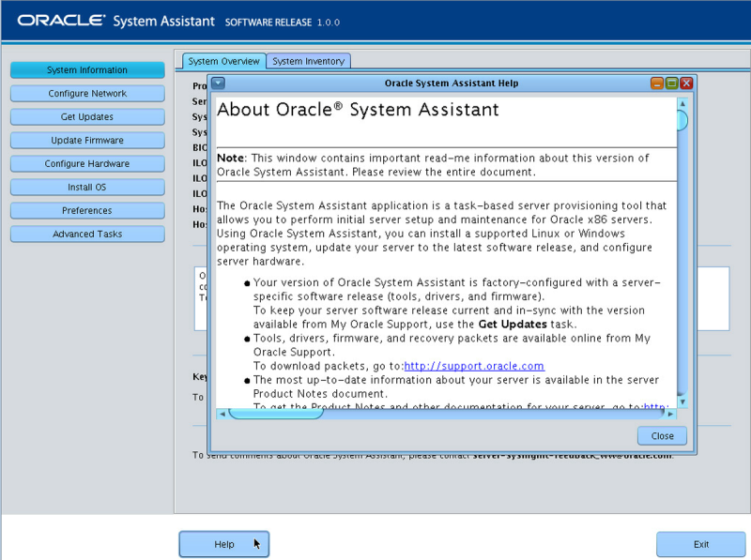Switch to the System Overview tab

223,61
